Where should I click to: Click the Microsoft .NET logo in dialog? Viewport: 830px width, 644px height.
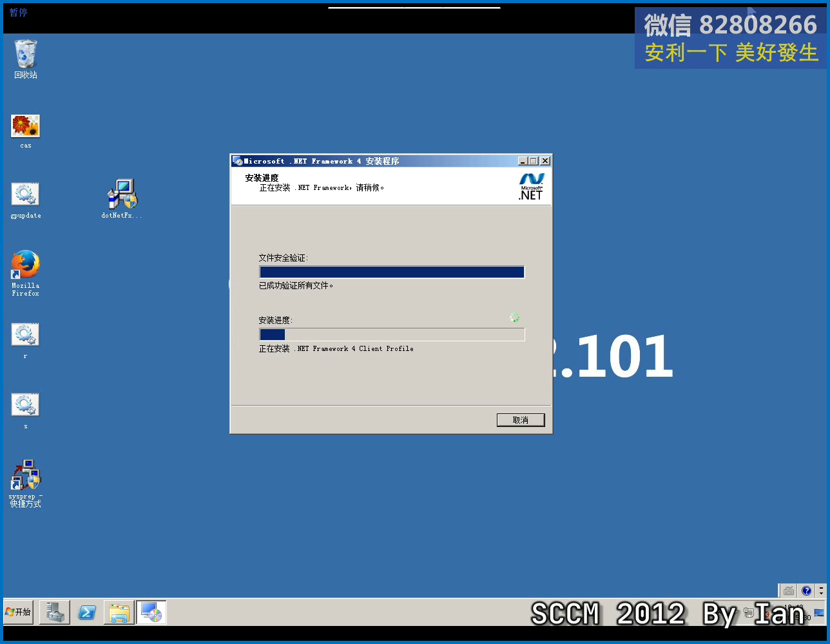pyautogui.click(x=532, y=187)
